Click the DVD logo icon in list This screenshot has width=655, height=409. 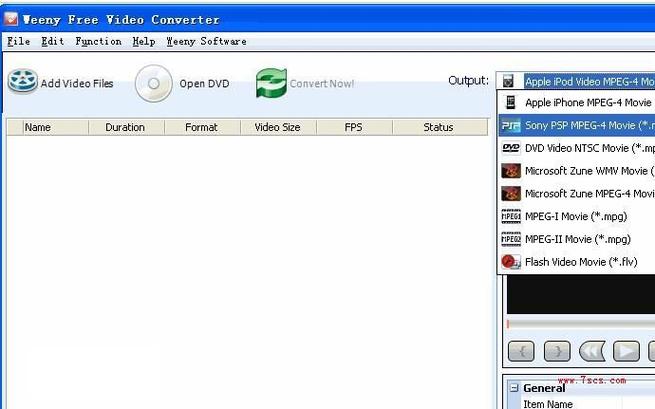pyautogui.click(x=511, y=148)
